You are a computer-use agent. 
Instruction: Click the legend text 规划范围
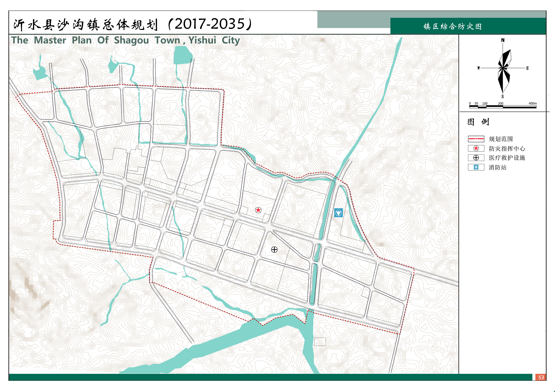501,139
